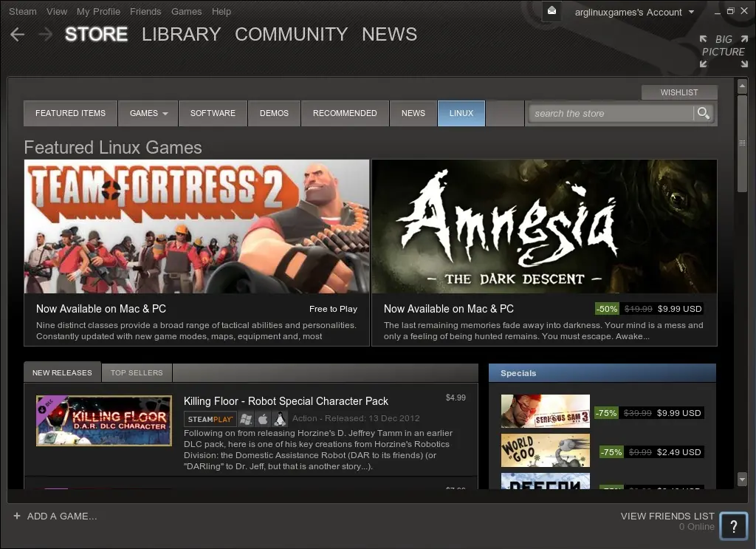Open the store News tab
This screenshot has height=549, width=756.
click(413, 113)
